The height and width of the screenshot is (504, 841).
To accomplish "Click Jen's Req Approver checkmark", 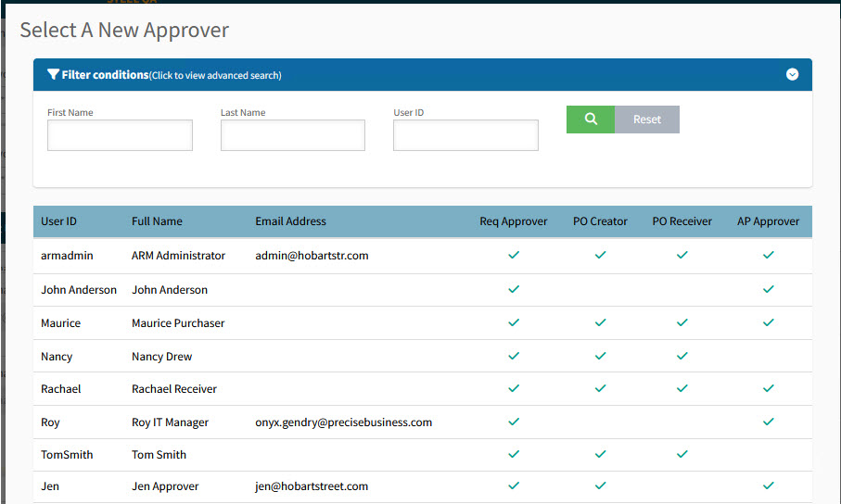I will pyautogui.click(x=514, y=485).
